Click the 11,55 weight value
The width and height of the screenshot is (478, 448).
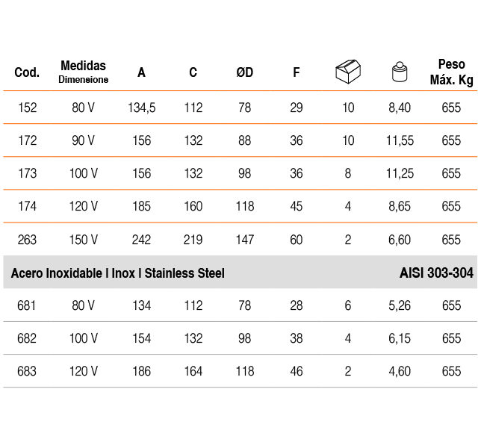(x=400, y=140)
